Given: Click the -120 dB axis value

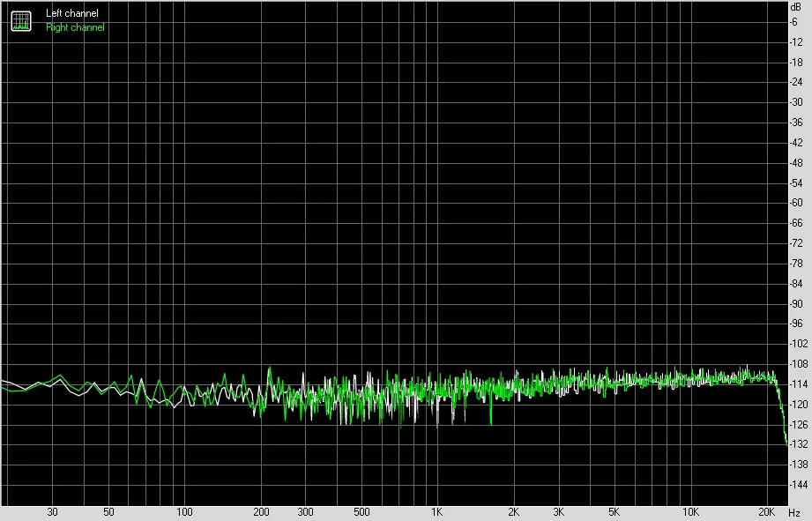Looking at the screenshot, I should pos(798,404).
